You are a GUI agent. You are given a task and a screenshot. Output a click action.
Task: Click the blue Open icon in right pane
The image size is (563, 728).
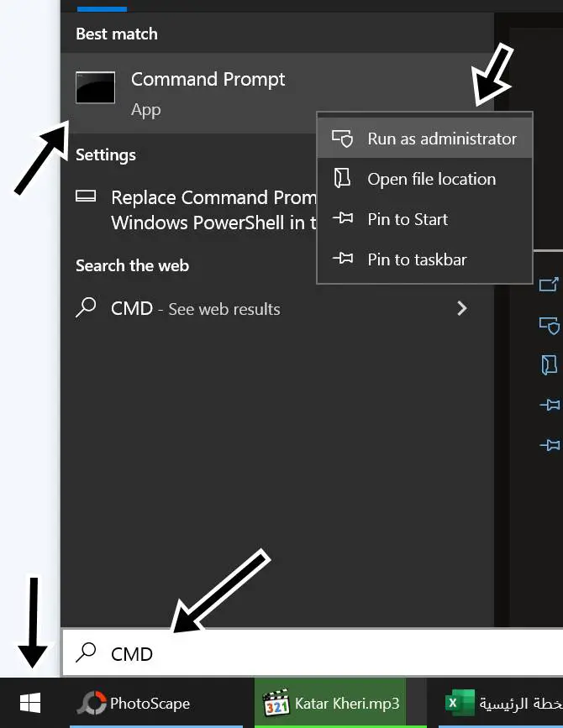pos(549,284)
